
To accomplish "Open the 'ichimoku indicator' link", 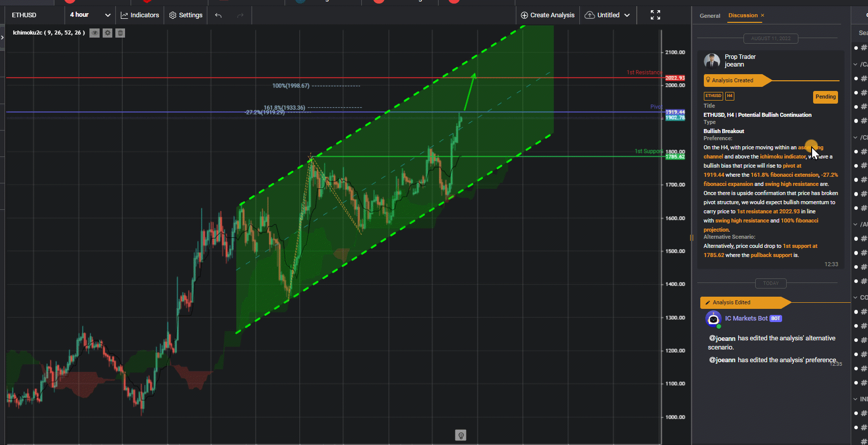I will click(783, 156).
